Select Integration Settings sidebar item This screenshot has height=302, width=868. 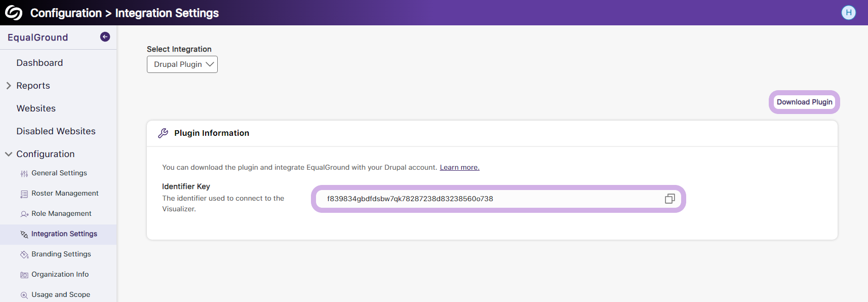[x=64, y=234]
